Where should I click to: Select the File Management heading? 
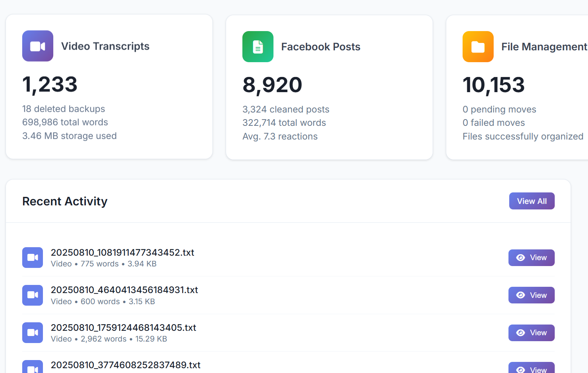tap(544, 47)
